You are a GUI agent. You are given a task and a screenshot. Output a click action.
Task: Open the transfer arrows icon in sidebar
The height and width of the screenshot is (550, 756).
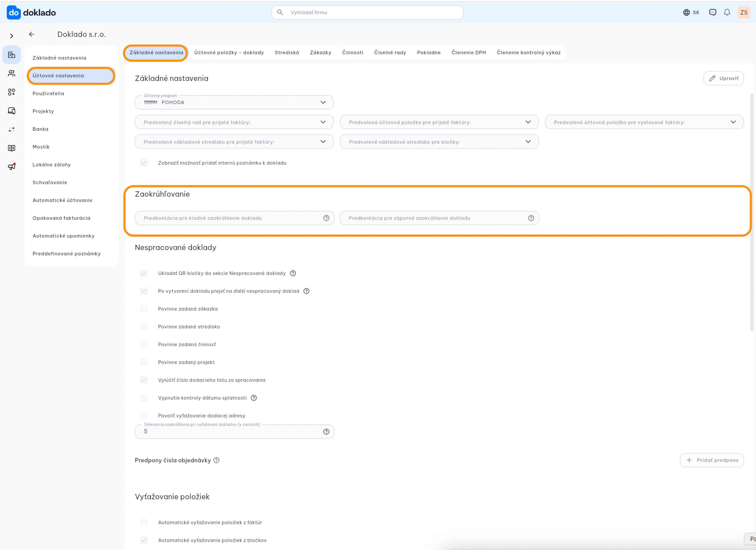12,129
